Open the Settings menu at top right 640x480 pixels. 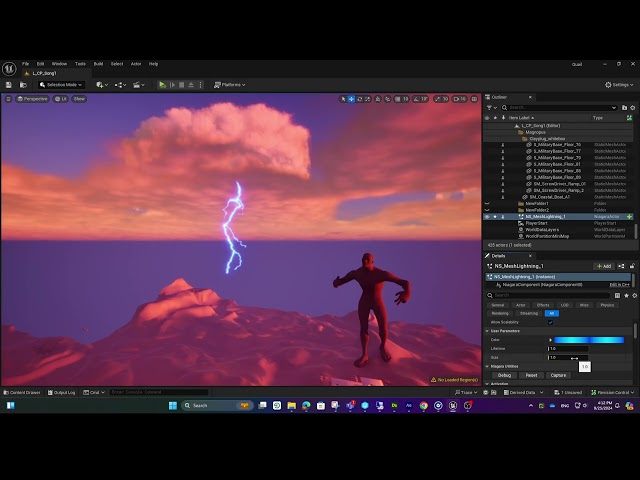point(619,85)
